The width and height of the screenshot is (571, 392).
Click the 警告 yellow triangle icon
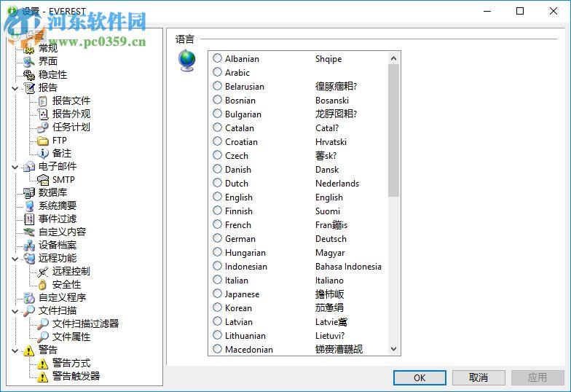pyautogui.click(x=29, y=350)
